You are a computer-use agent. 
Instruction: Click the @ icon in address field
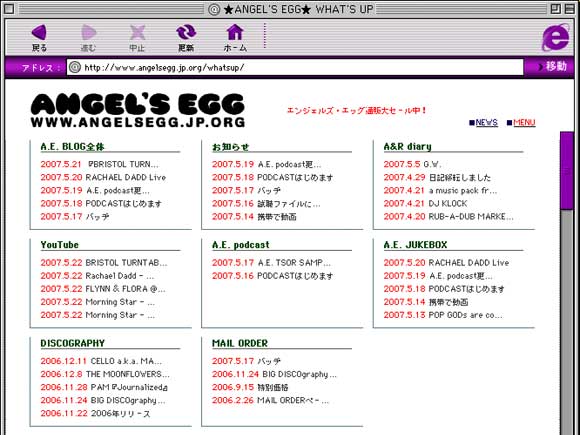coord(75,67)
